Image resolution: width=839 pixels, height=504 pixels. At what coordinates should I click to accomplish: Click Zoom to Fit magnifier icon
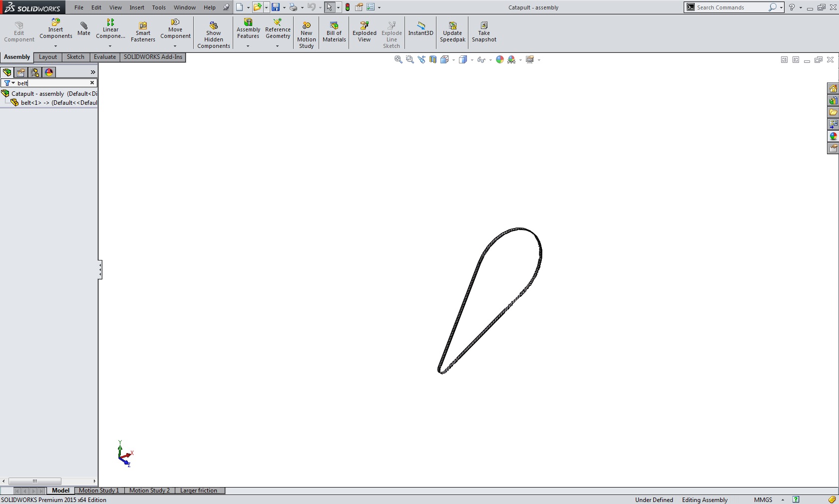point(398,59)
